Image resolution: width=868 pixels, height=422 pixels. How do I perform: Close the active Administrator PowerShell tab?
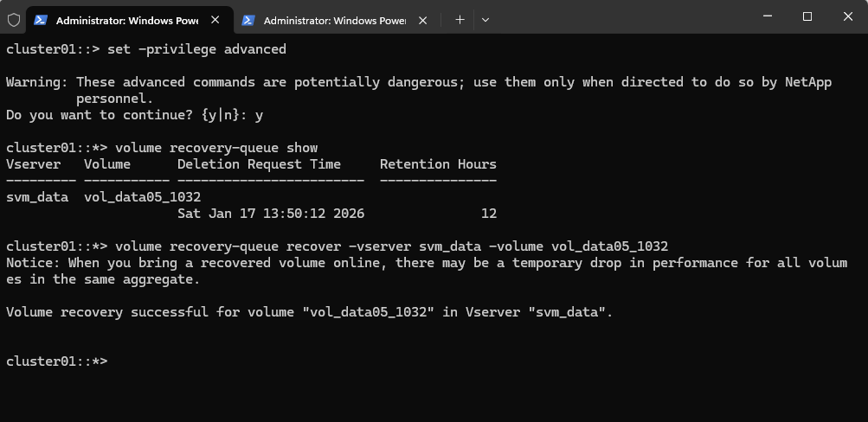pos(216,20)
